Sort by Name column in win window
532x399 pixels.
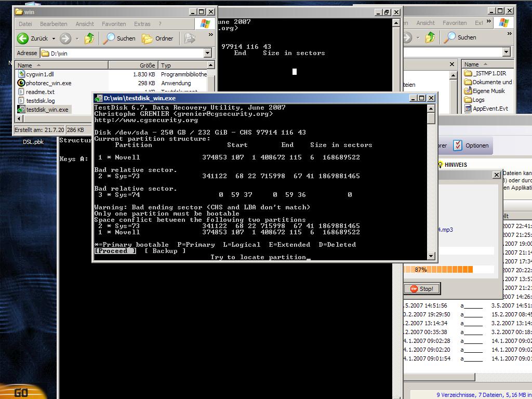(x=62, y=65)
